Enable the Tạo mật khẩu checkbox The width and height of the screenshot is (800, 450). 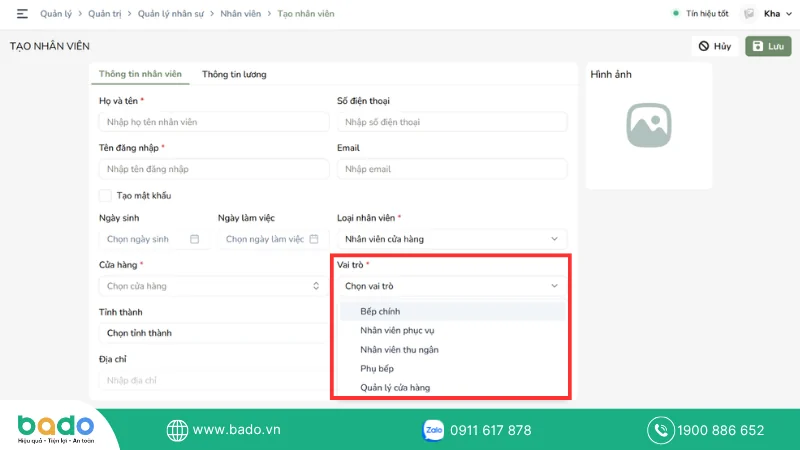click(x=105, y=195)
